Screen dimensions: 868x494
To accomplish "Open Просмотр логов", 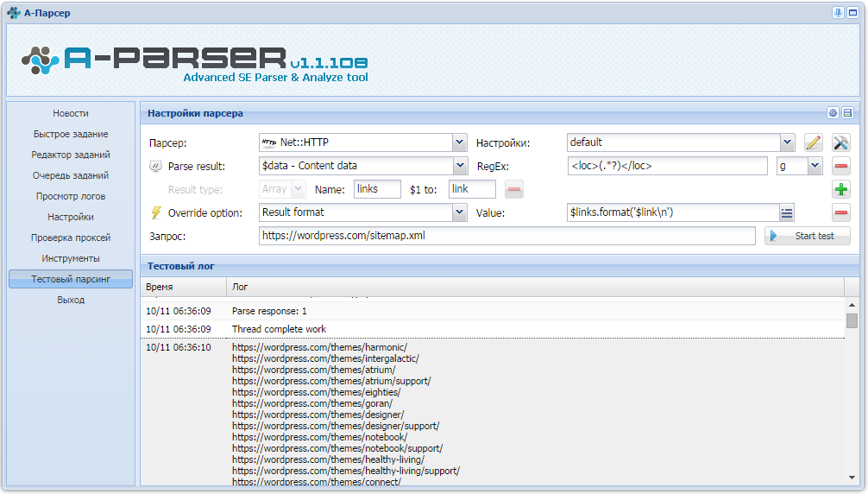I will [x=70, y=196].
